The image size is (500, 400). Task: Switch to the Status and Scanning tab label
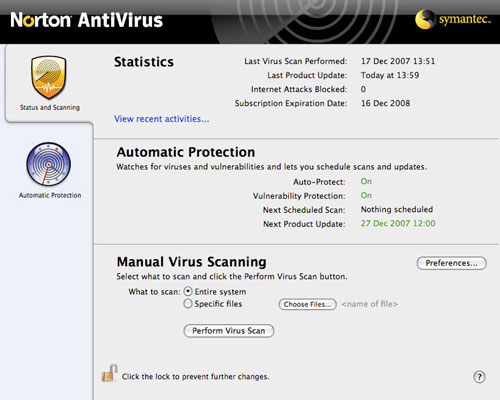point(50,107)
